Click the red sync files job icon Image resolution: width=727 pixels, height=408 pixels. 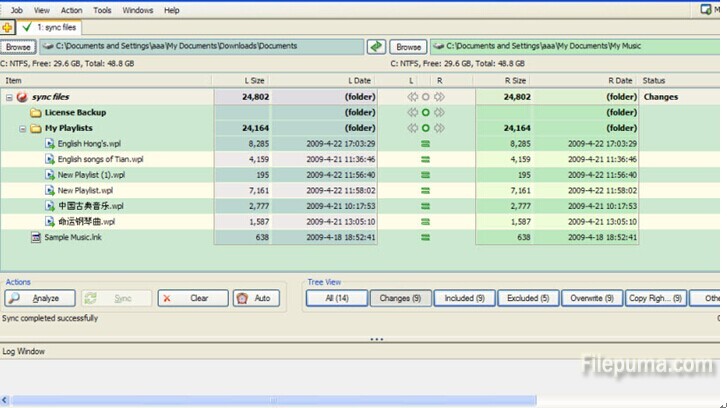click(23, 97)
